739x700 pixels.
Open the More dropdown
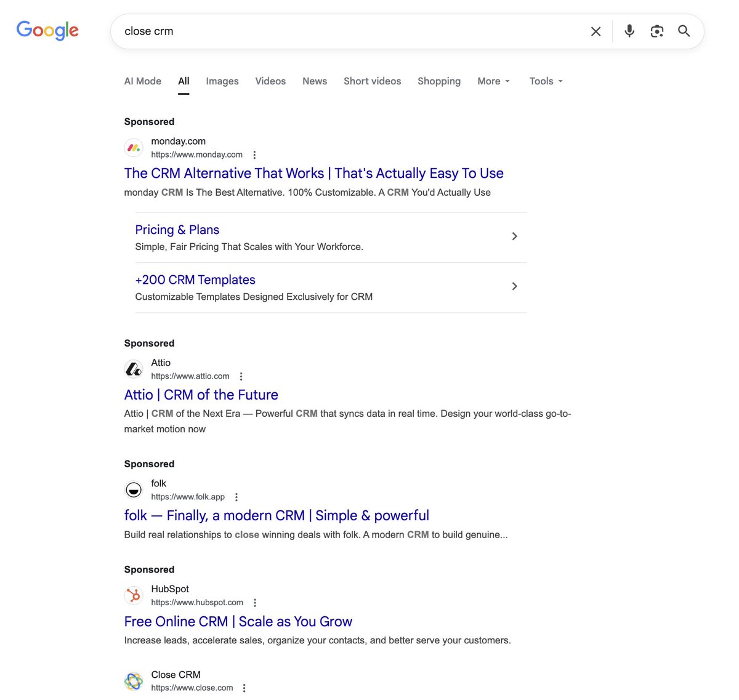[494, 81]
